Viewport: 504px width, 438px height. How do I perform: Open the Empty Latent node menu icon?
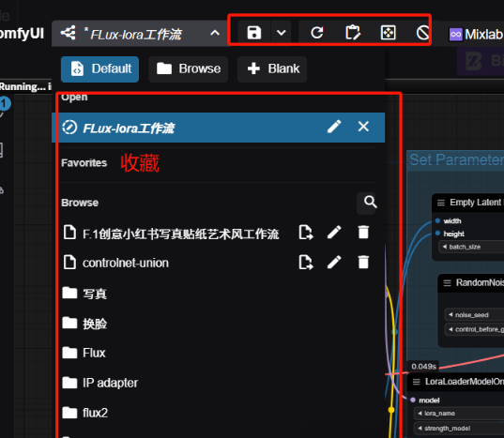pos(441,203)
